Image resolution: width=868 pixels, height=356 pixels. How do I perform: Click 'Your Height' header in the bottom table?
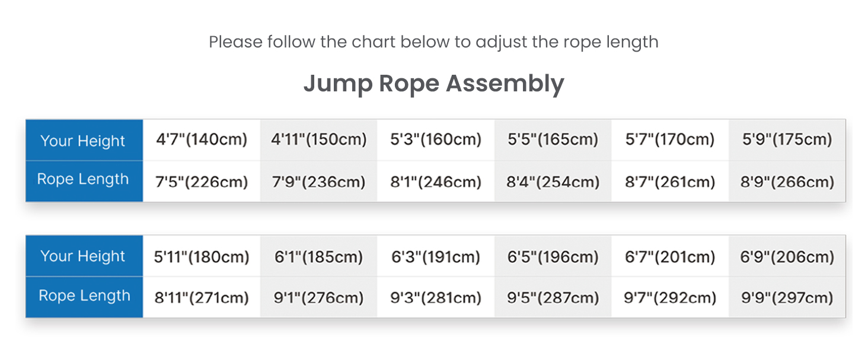coord(83,256)
